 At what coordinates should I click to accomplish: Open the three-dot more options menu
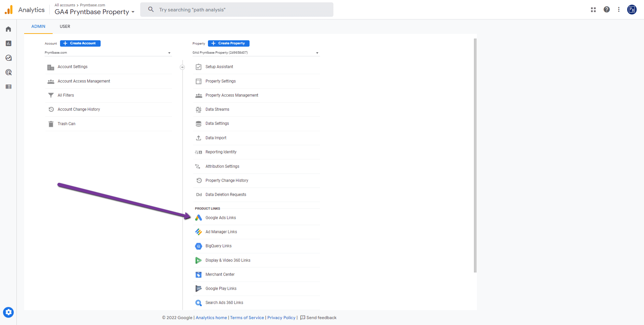click(x=619, y=9)
